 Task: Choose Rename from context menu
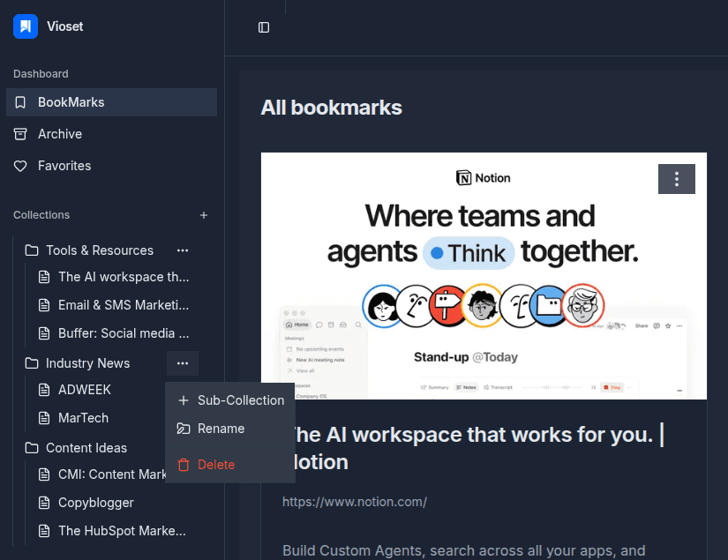click(x=230, y=429)
